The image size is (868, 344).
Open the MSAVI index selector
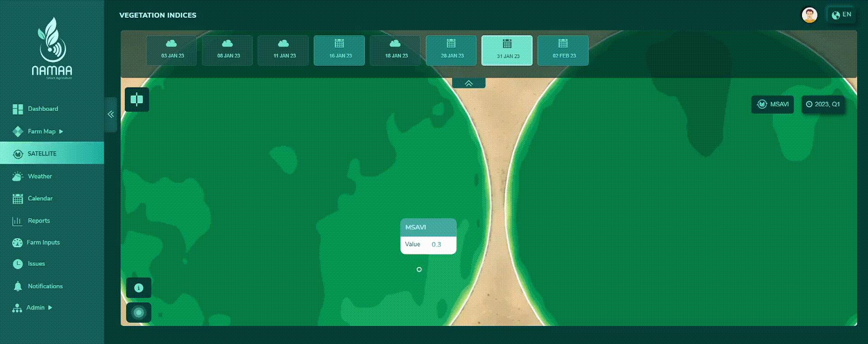click(773, 104)
